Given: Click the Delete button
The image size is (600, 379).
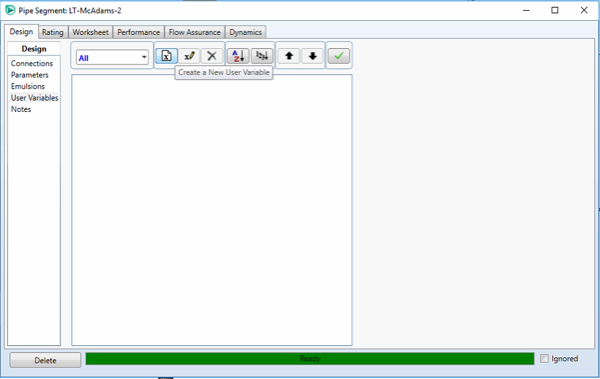Looking at the screenshot, I should click(45, 360).
